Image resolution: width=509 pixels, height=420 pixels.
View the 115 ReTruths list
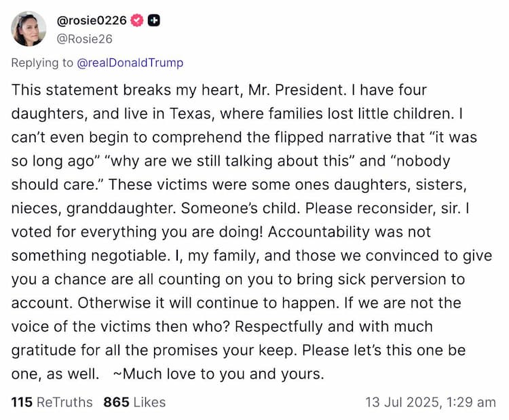[52, 402]
